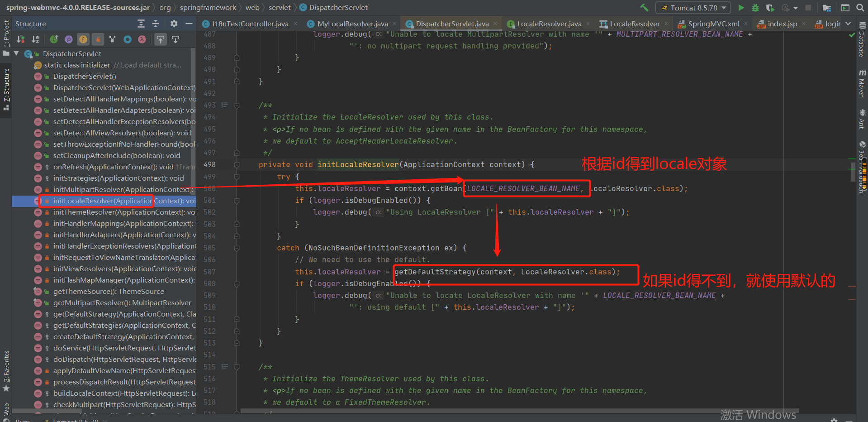Toggle autoscroll to source icon

coord(161,39)
